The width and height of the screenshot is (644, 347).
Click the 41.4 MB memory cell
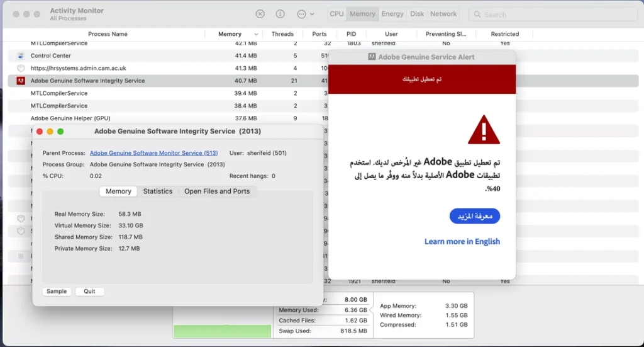pyautogui.click(x=246, y=55)
